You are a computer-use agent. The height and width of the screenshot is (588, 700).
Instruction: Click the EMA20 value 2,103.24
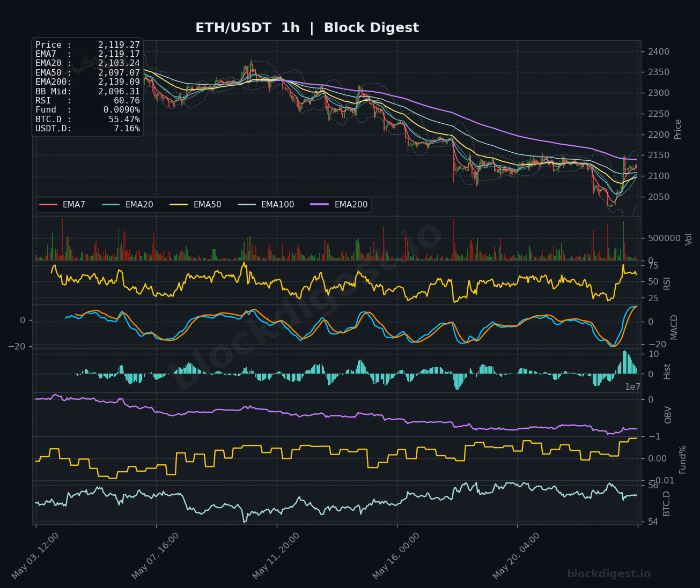coord(119,63)
